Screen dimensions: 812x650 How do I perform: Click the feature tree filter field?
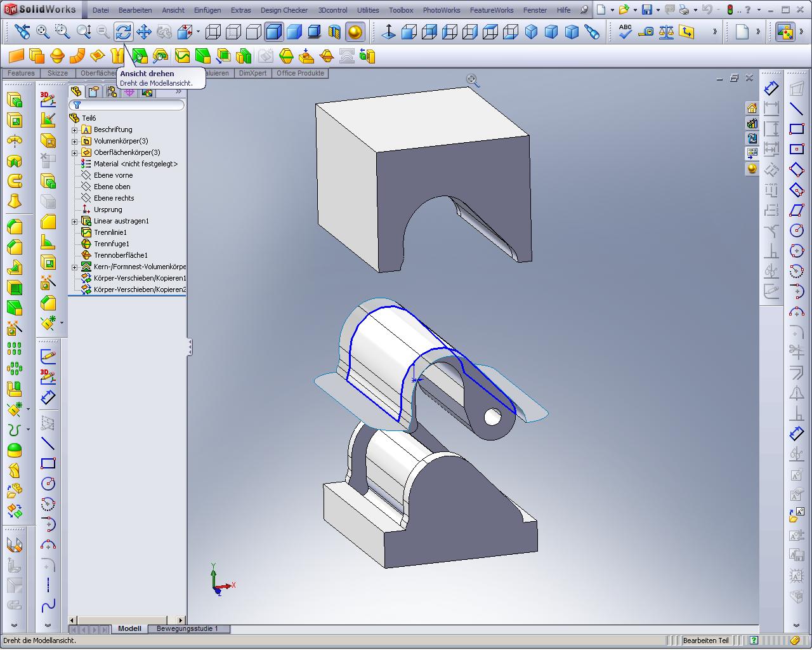coord(130,105)
